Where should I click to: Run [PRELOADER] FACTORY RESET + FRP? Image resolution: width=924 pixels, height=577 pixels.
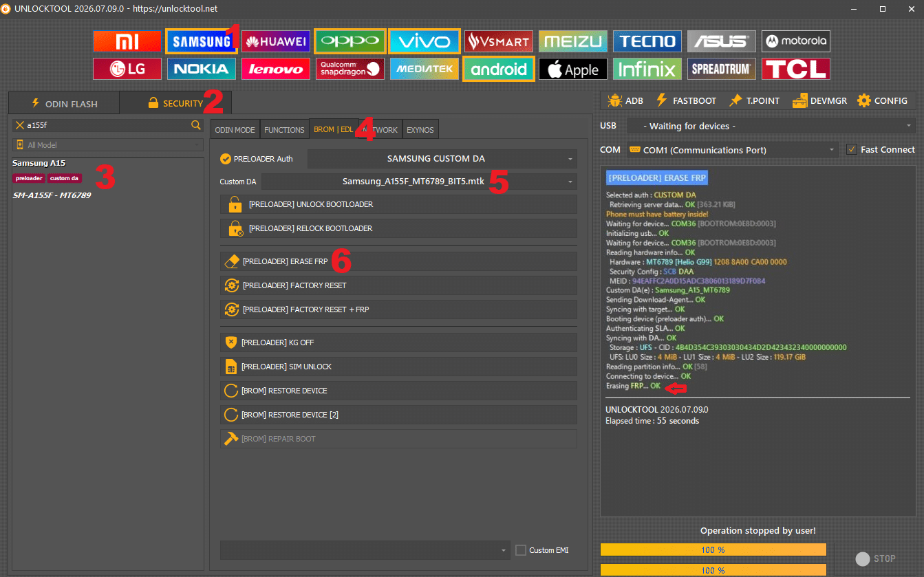[398, 309]
